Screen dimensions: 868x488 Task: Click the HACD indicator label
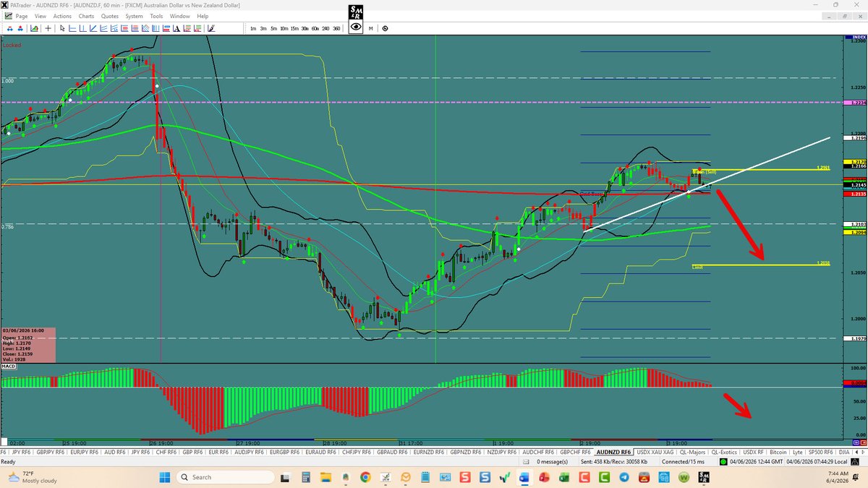(x=9, y=368)
